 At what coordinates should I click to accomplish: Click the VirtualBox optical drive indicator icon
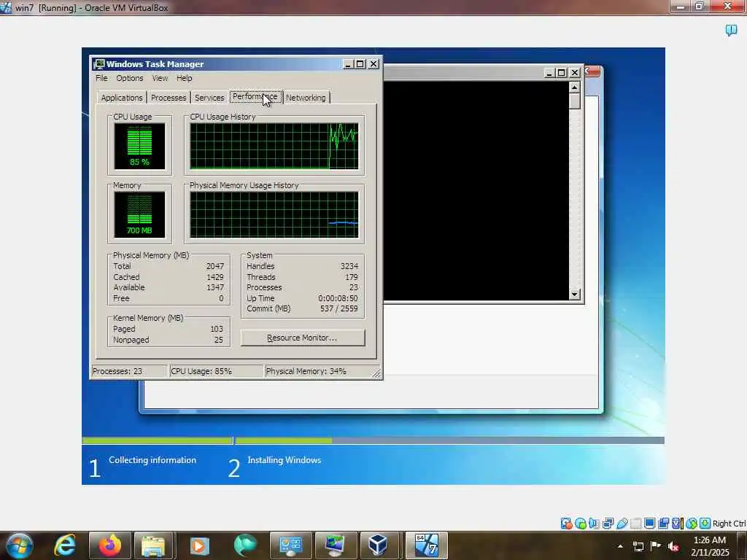580,524
